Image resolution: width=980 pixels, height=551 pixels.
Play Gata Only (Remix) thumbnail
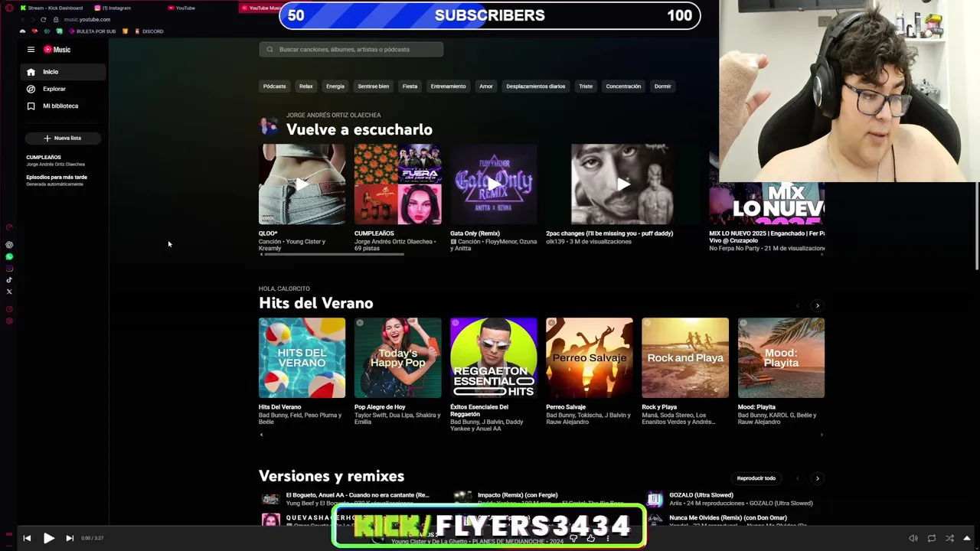coord(493,184)
